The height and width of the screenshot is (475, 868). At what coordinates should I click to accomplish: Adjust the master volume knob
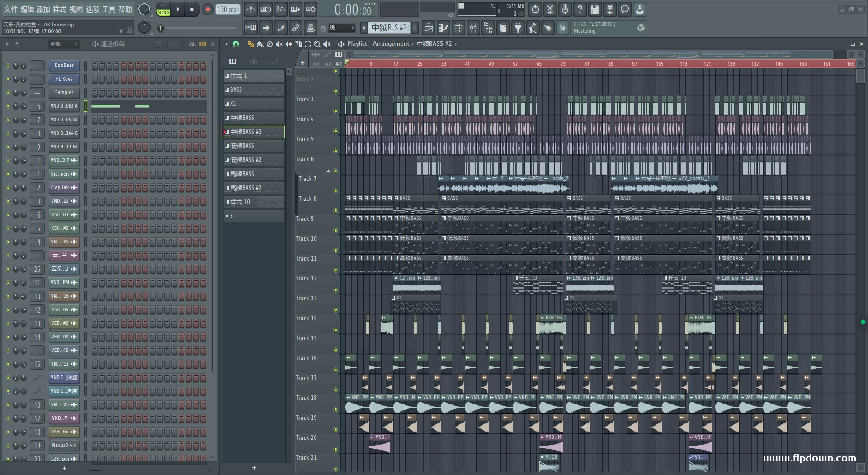pyautogui.click(x=144, y=9)
